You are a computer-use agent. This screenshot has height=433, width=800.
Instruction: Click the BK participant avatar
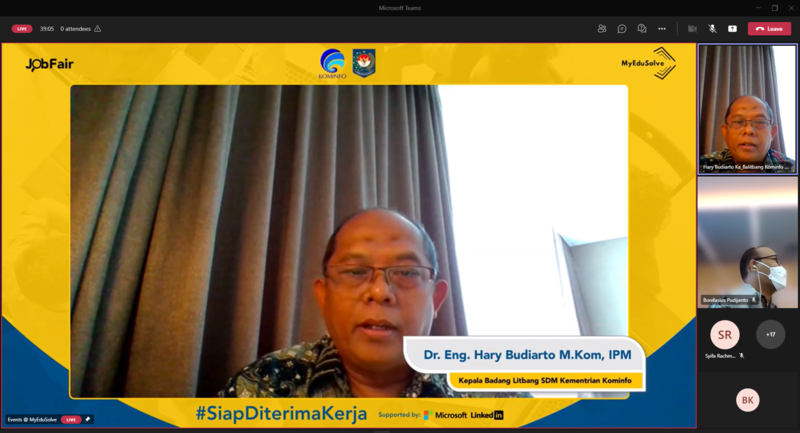(x=747, y=400)
